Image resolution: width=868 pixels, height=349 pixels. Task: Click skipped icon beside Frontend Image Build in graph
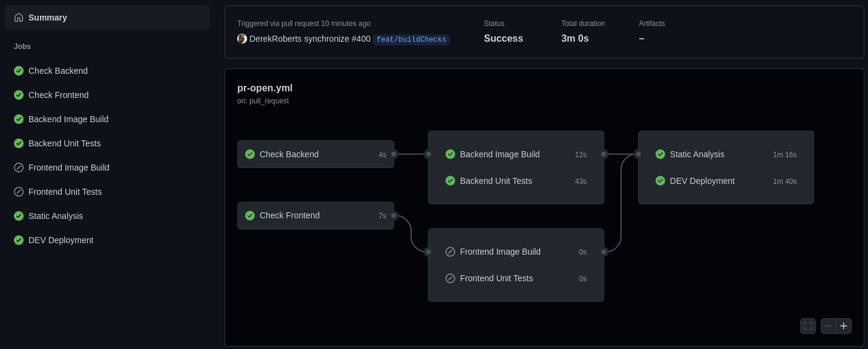coord(450,252)
